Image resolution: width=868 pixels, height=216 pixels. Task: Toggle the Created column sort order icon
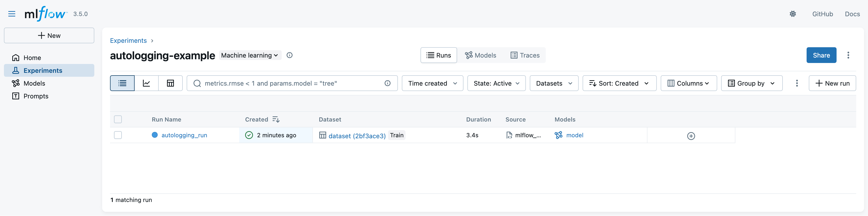(276, 120)
